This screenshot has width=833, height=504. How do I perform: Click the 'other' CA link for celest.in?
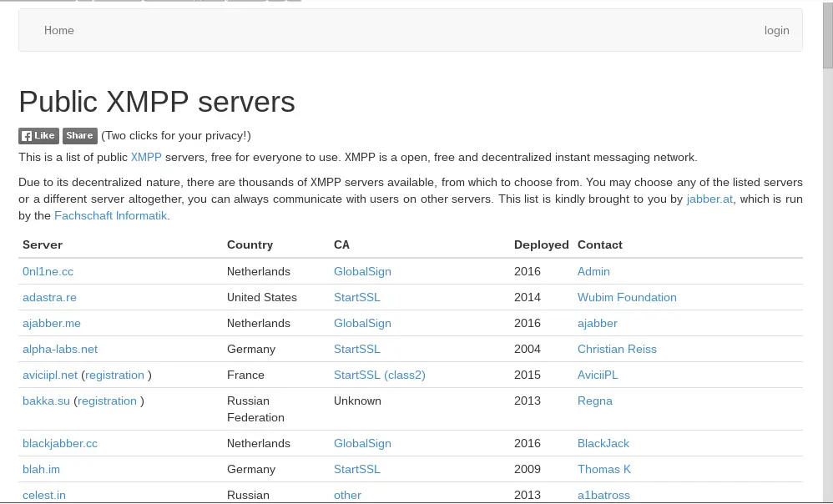pos(347,495)
